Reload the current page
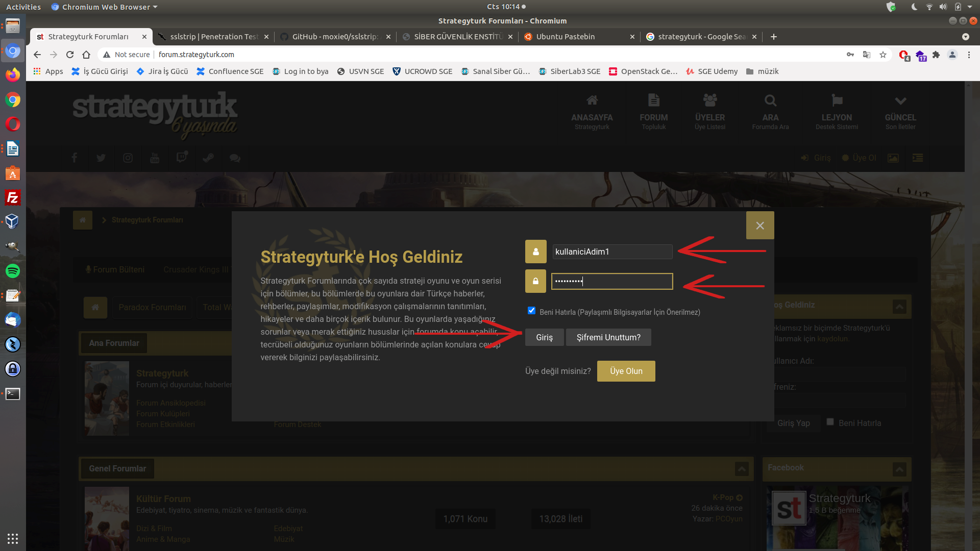The image size is (980, 551). tap(70, 55)
